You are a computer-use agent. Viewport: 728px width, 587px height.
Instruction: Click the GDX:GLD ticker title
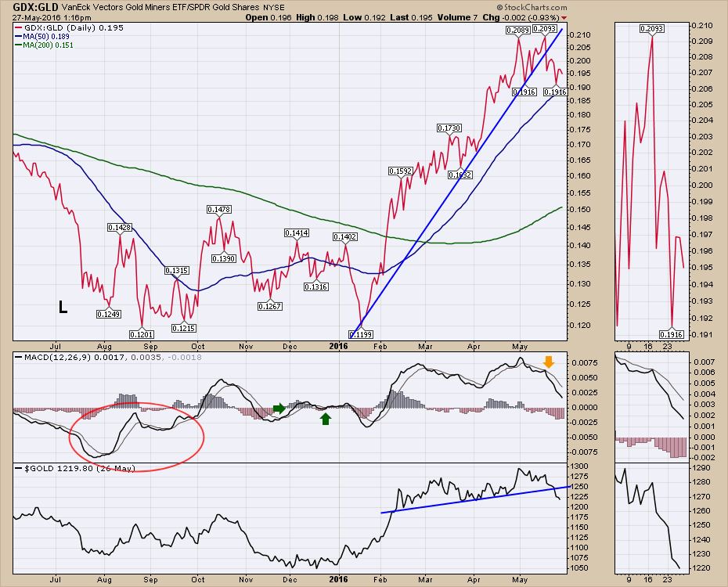pyautogui.click(x=35, y=7)
